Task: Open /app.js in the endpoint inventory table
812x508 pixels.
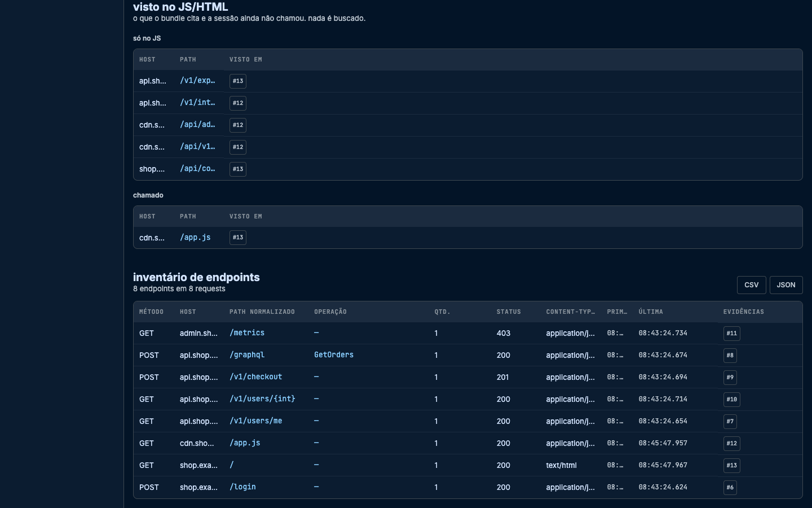Action: (x=245, y=443)
